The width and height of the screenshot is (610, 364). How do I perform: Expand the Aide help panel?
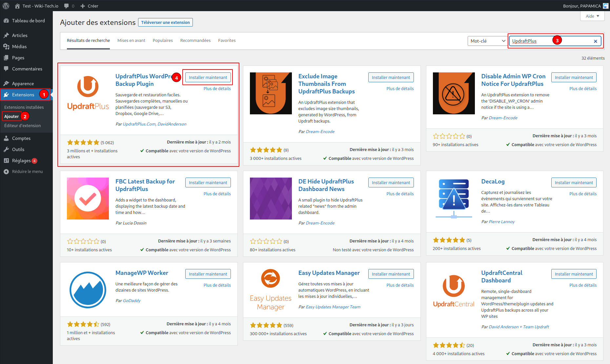592,16
